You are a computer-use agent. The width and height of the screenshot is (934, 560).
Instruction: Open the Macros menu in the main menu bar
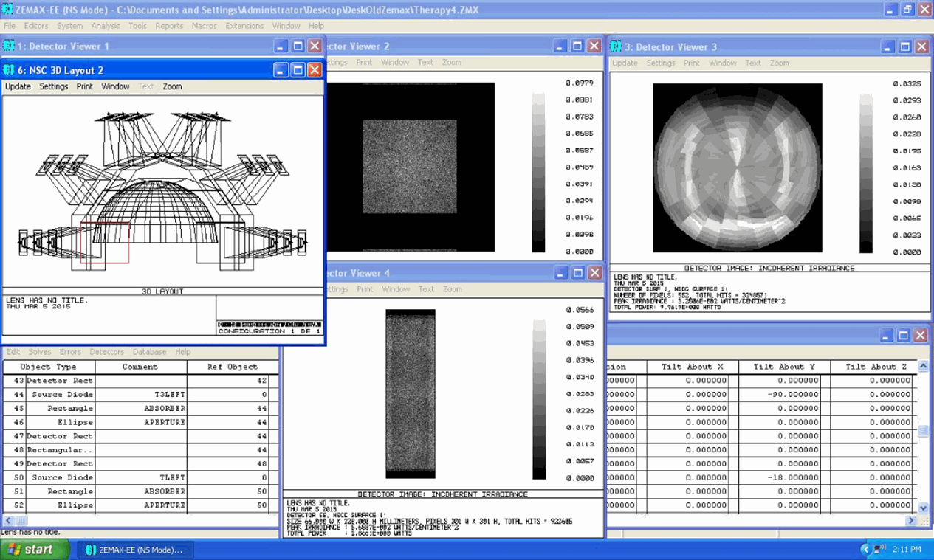(204, 25)
